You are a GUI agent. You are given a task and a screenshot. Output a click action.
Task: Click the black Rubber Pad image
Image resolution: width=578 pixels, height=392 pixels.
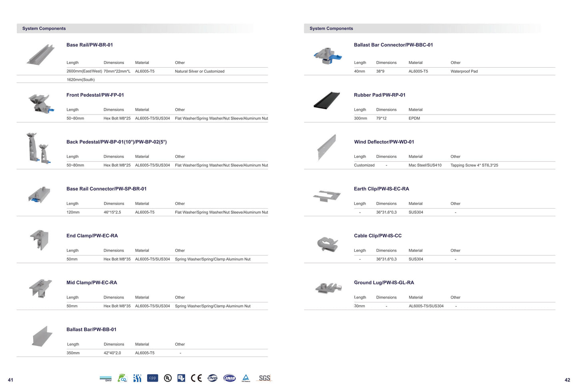click(327, 100)
